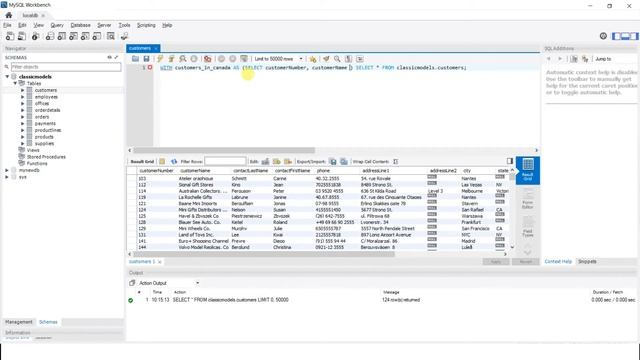Click the Create new function icon
The width and height of the screenshot is (640, 360).
tap(97, 36)
